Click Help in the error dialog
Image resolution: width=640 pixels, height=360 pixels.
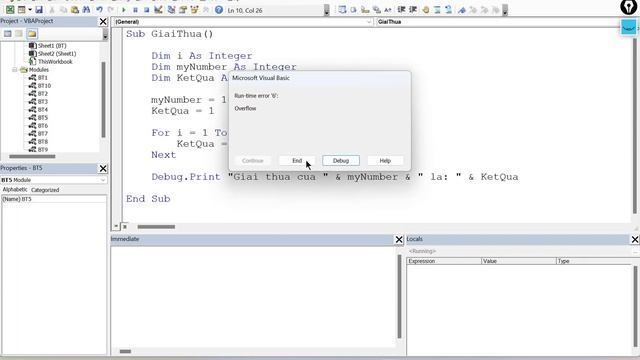[x=385, y=160]
